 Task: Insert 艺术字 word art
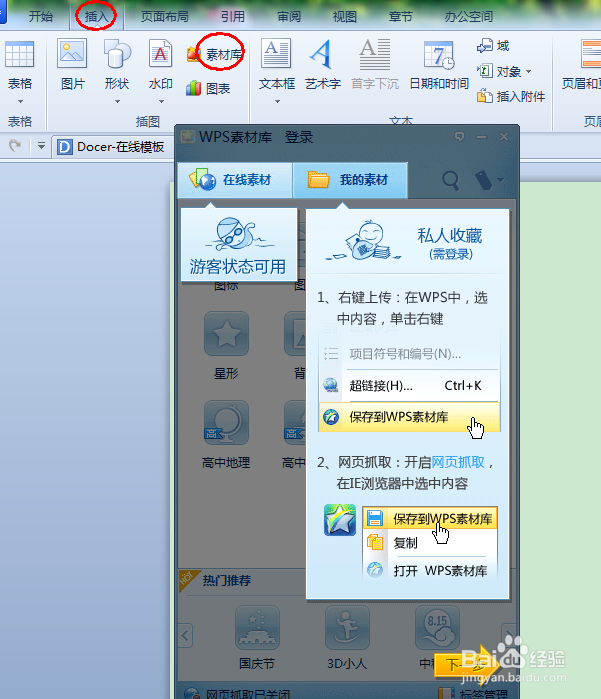(322, 54)
